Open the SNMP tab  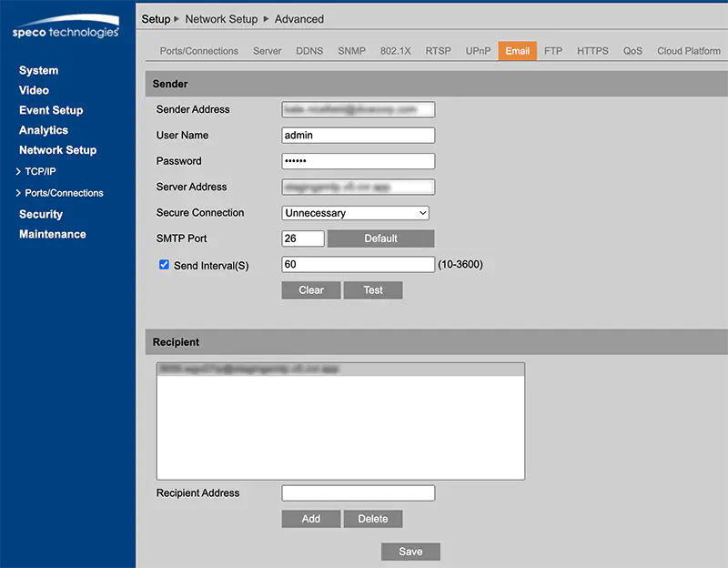coord(351,51)
